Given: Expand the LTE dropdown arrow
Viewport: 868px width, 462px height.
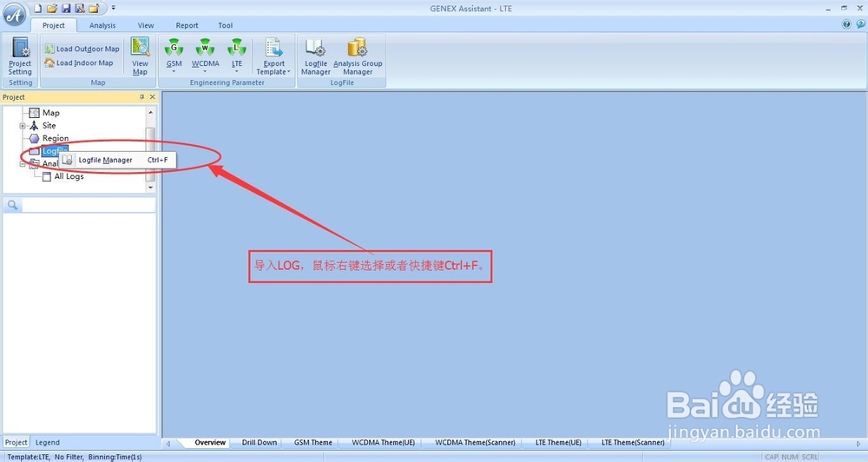Looking at the screenshot, I should [x=237, y=71].
